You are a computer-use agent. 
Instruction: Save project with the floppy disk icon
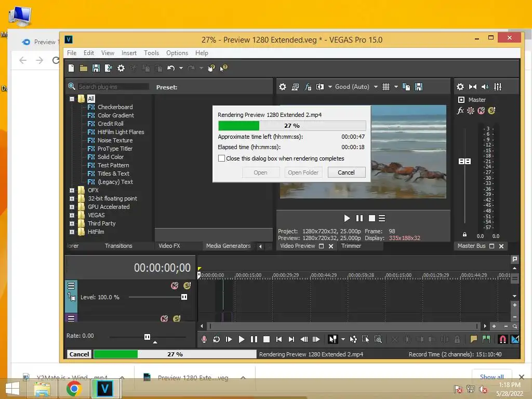(x=96, y=68)
